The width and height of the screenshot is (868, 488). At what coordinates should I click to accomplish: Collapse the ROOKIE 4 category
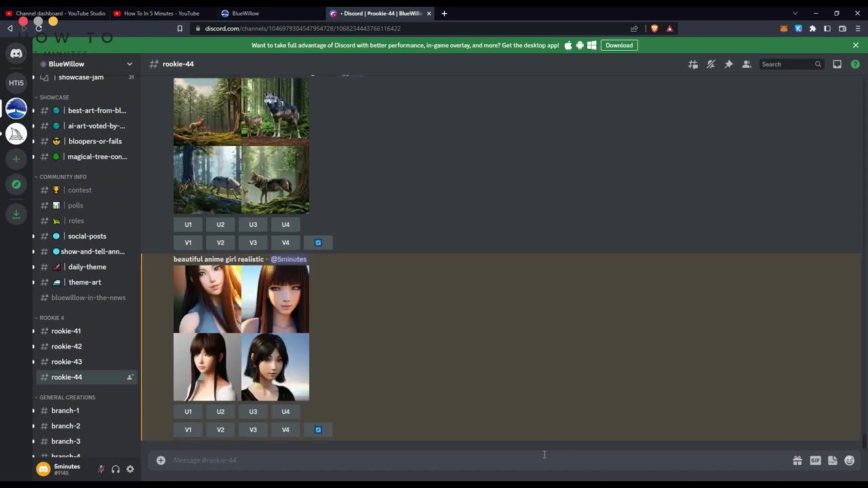click(50, 318)
